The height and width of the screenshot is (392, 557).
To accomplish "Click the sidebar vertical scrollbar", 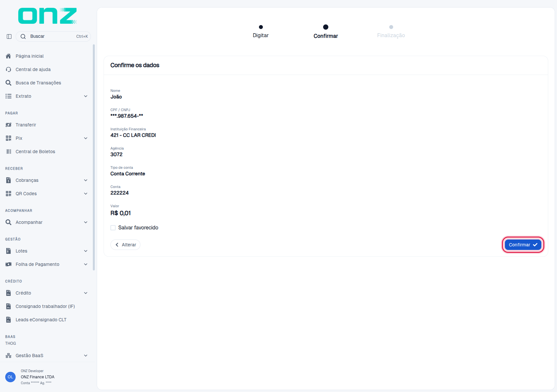I will pos(94,158).
